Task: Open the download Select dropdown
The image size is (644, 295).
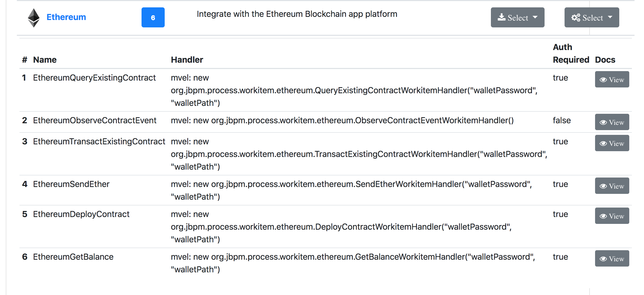Action: (x=517, y=17)
